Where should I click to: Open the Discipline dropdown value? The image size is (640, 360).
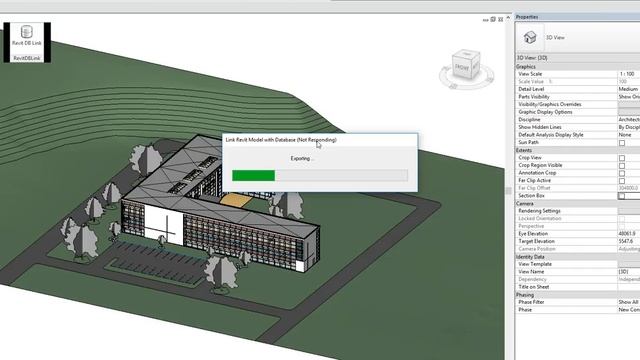pyautogui.click(x=629, y=120)
